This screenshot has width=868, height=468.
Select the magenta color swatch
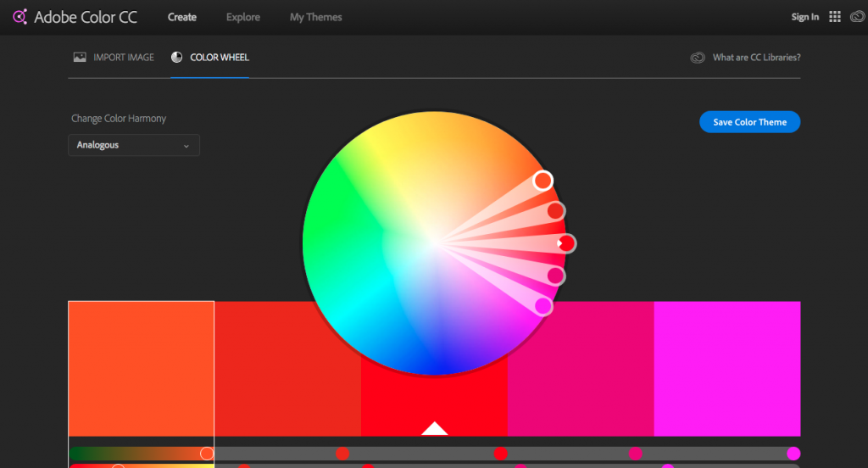pyautogui.click(x=727, y=368)
